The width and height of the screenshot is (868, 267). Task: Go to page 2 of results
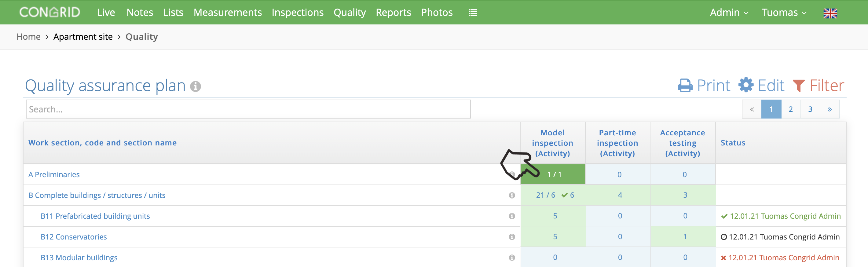point(790,109)
